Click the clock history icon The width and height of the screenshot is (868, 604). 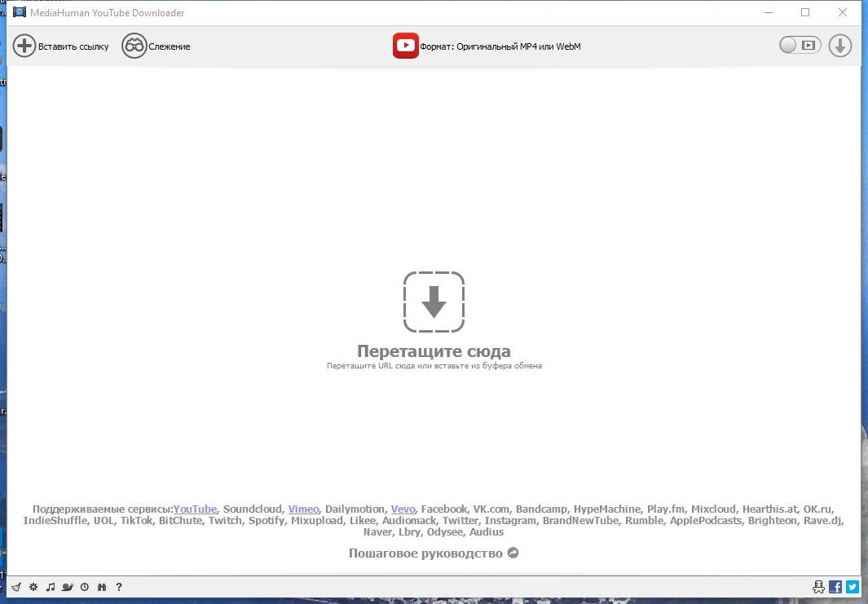tap(85, 587)
